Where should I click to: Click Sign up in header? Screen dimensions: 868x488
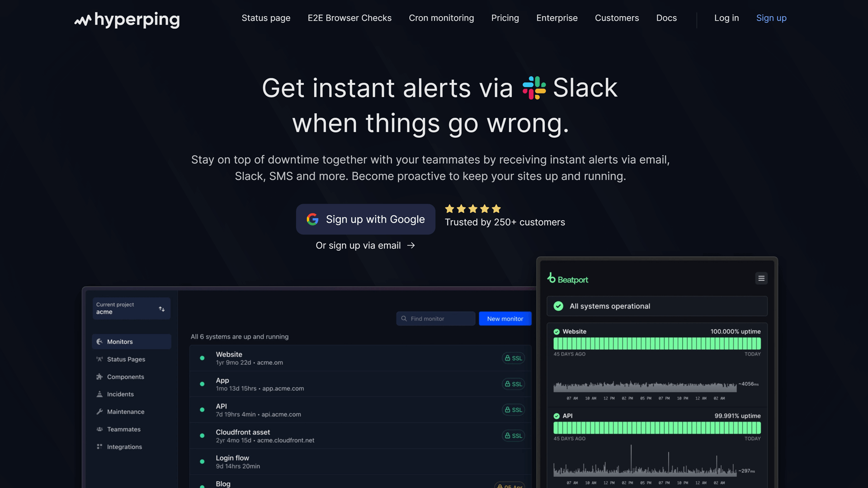point(771,18)
